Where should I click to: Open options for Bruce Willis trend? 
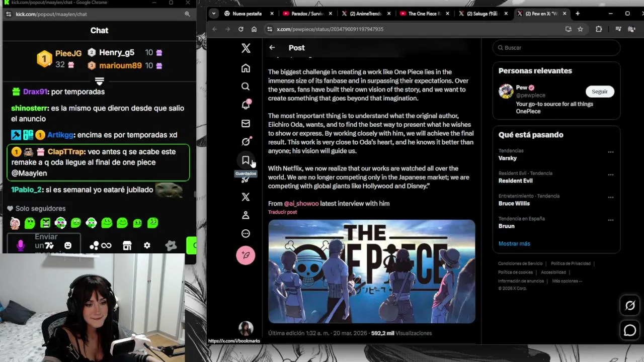(610, 197)
